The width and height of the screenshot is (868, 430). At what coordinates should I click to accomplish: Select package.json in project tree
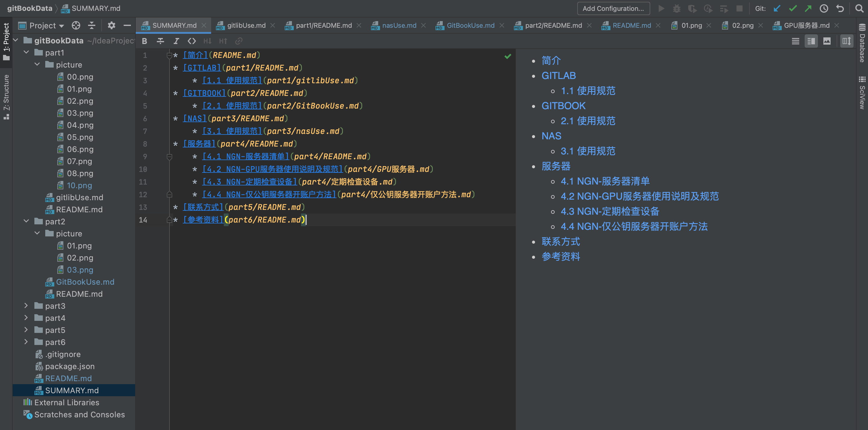point(69,366)
